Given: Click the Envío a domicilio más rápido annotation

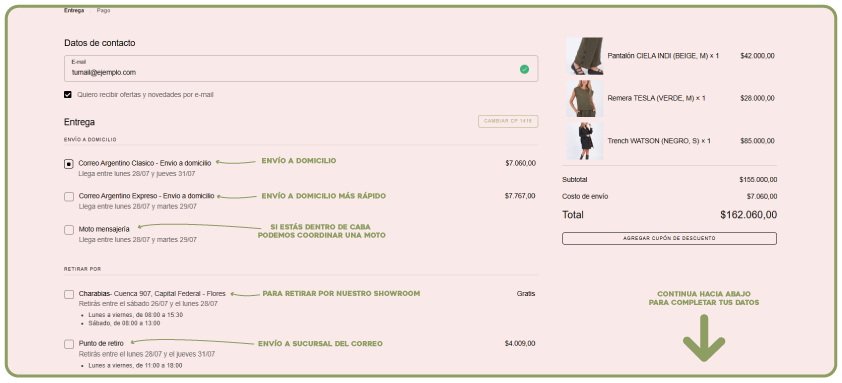Looking at the screenshot, I should coord(324,196).
